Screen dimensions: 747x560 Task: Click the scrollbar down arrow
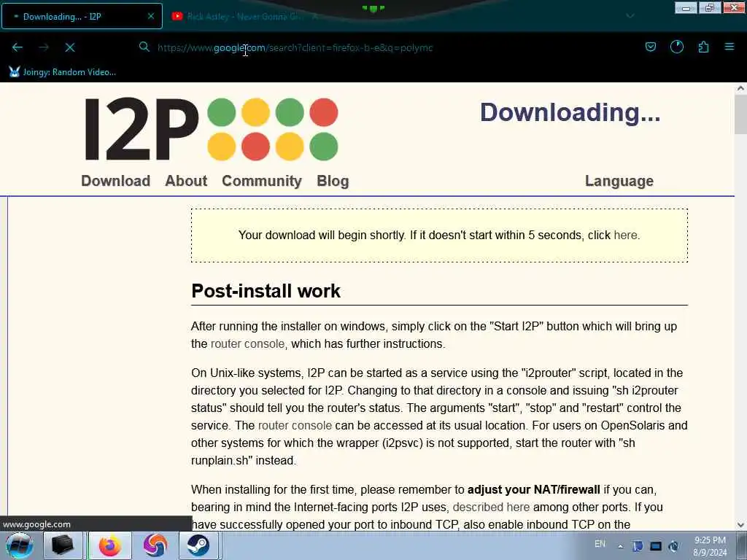tap(740, 525)
